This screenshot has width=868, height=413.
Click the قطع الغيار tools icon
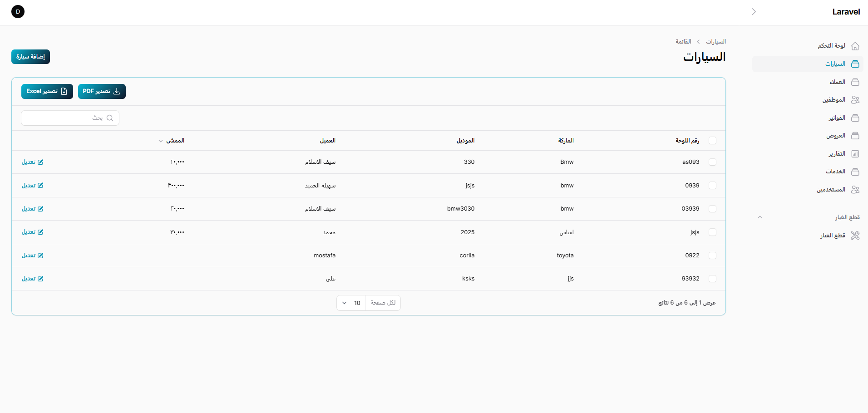[855, 236]
